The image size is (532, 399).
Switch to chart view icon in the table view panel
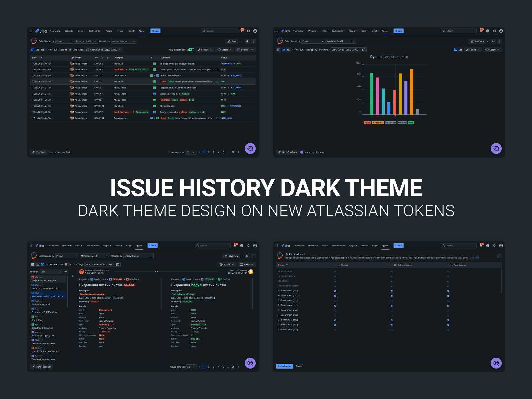pos(38,50)
